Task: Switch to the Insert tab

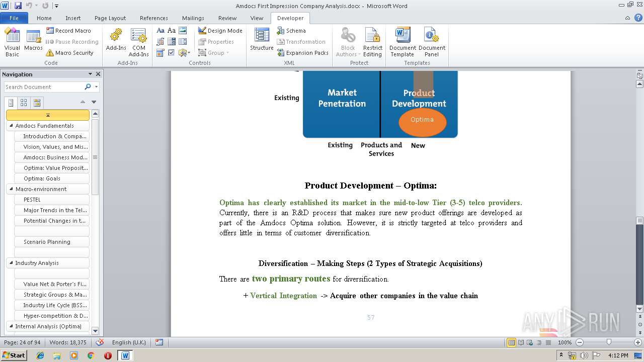Action: coord(73,18)
